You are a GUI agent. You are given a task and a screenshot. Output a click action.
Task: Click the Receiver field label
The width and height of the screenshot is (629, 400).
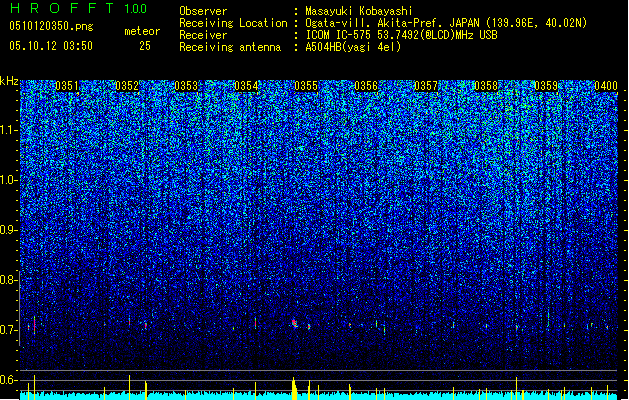[203, 35]
